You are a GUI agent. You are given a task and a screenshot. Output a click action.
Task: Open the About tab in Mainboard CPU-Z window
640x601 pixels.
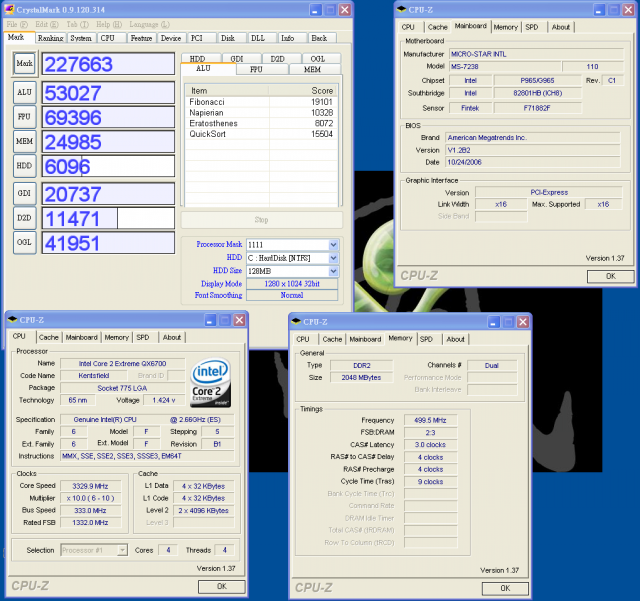pos(561,27)
